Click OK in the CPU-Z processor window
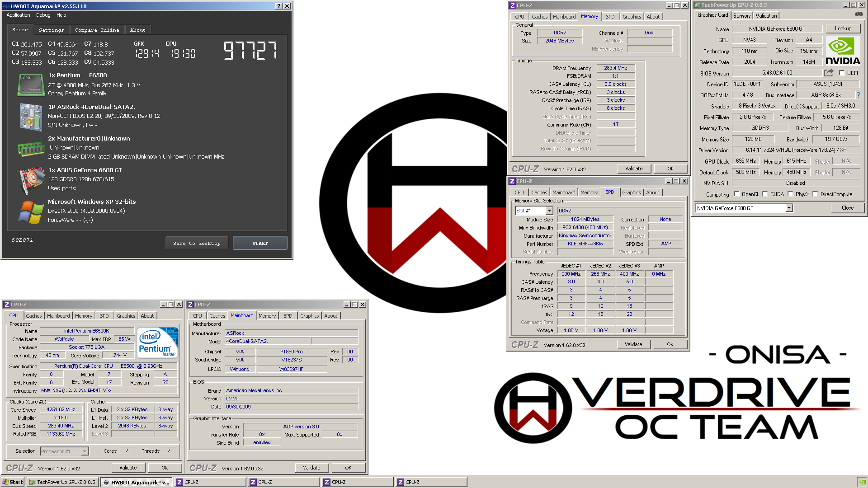This screenshot has width=868, height=488. (x=165, y=468)
